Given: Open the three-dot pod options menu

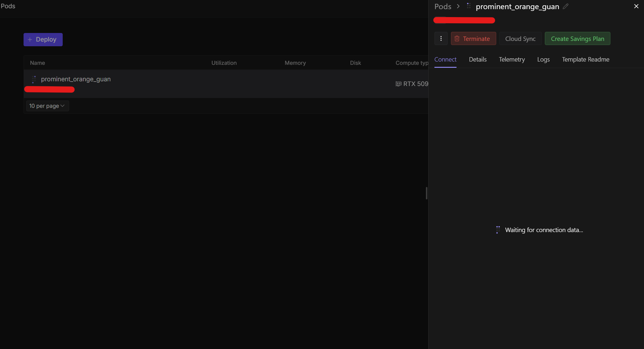Looking at the screenshot, I should tap(441, 39).
